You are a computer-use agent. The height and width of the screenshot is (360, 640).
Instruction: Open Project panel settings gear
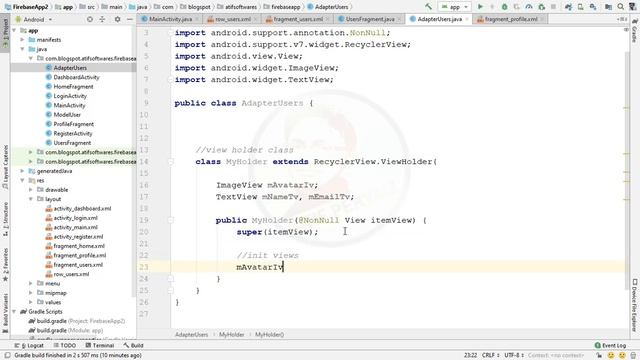(117, 19)
